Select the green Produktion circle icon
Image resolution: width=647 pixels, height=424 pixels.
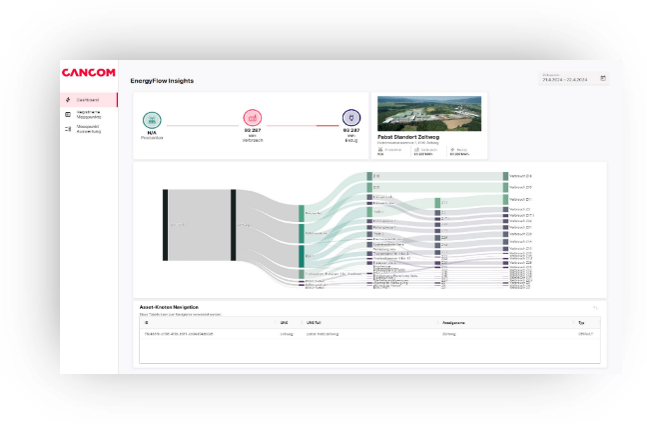[x=152, y=119]
